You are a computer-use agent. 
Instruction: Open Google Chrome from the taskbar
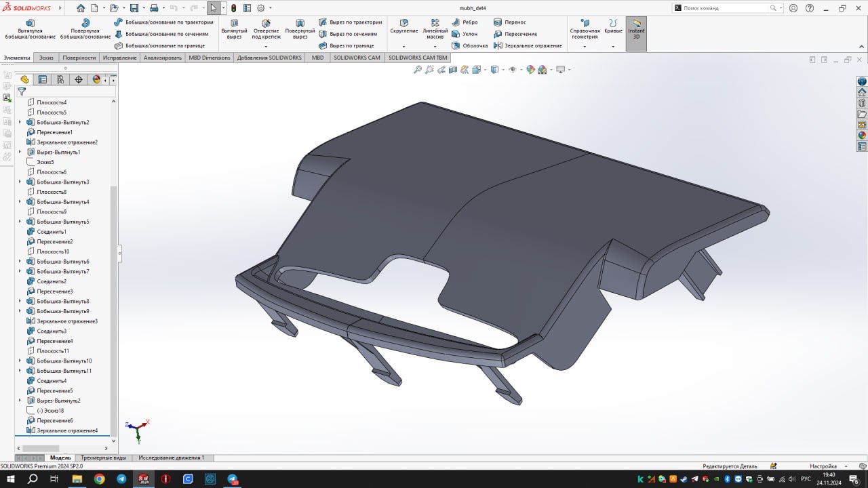click(x=99, y=479)
